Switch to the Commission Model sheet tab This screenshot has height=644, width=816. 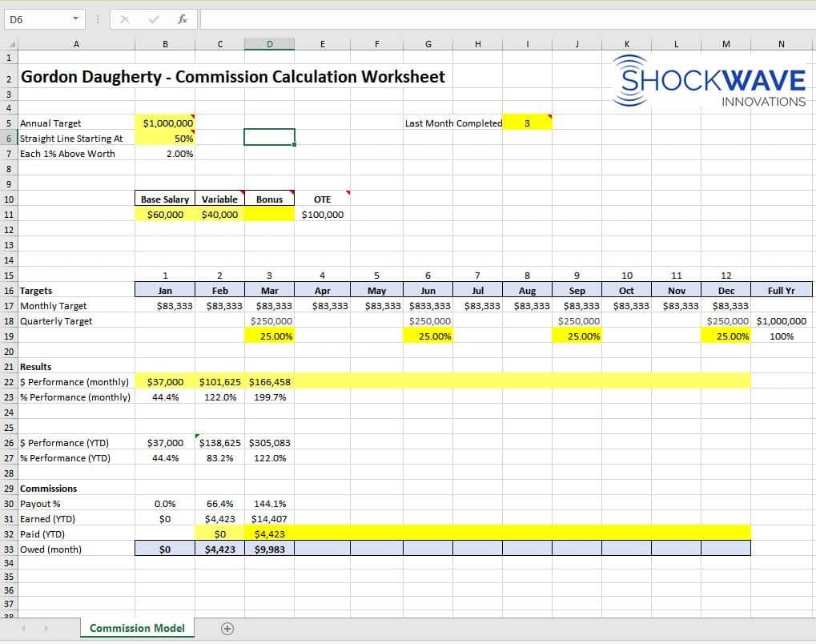pos(137,629)
